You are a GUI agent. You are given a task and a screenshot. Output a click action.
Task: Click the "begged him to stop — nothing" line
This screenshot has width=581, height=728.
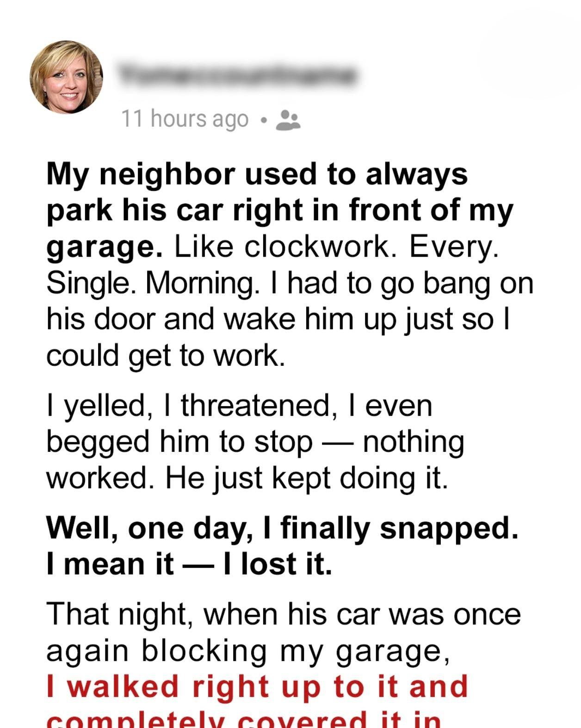pos(255,442)
